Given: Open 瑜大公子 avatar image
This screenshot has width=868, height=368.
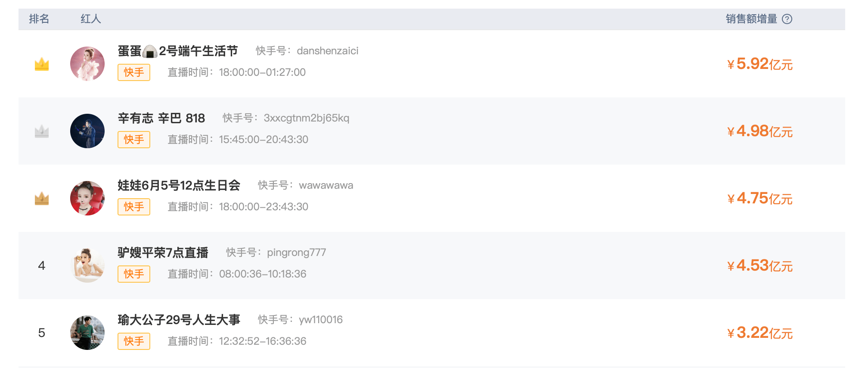Looking at the screenshot, I should 87,333.
